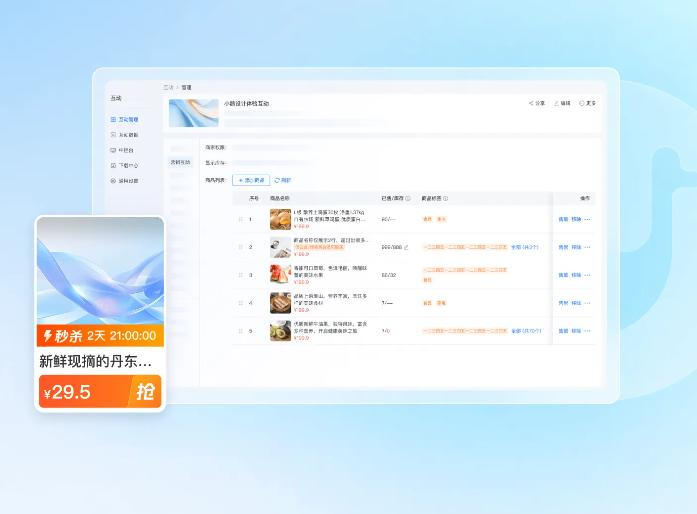The image size is (697, 514).
Task: Click the pencil icon next to row 2 stock
Action: click(406, 247)
